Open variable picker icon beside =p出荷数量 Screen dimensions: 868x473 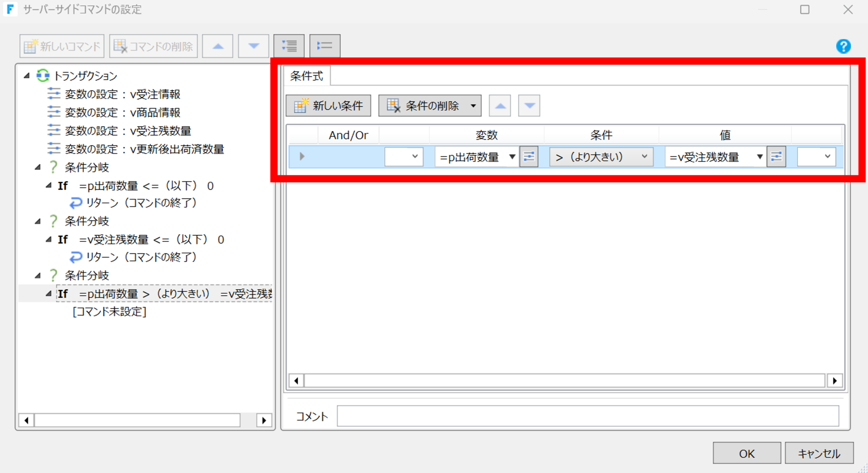click(529, 157)
